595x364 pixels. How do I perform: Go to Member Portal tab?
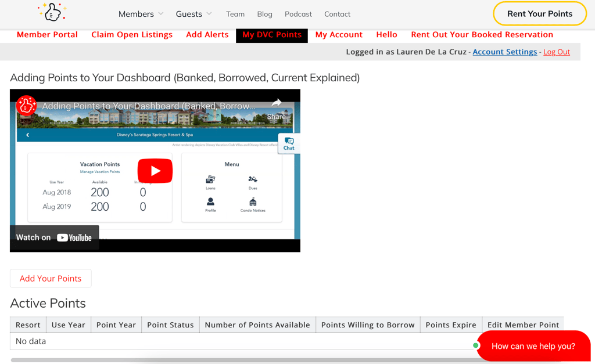click(48, 34)
